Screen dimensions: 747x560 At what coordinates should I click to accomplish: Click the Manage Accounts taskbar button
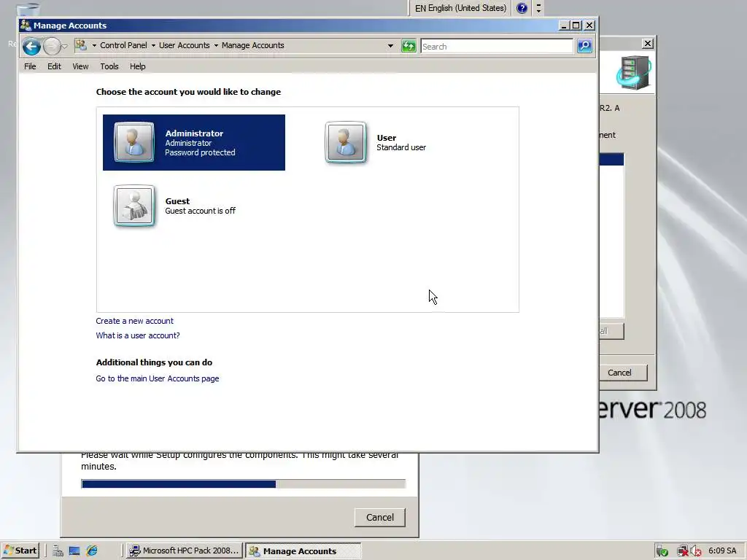(x=303, y=551)
